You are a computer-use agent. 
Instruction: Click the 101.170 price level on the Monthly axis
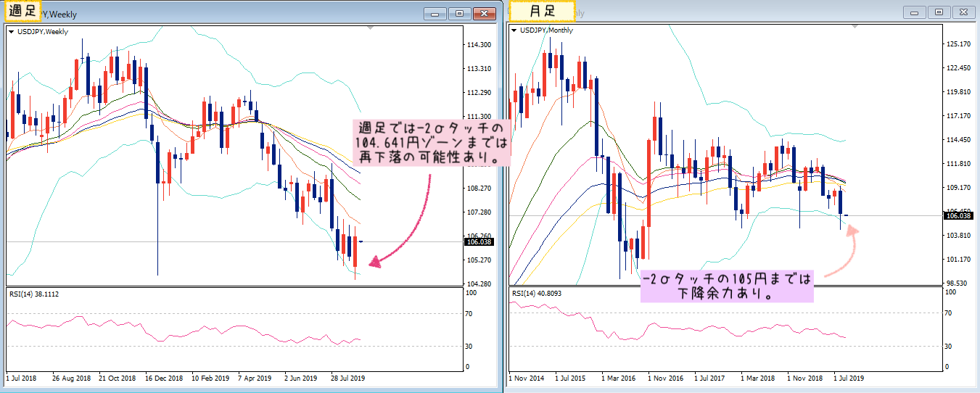[960, 260]
